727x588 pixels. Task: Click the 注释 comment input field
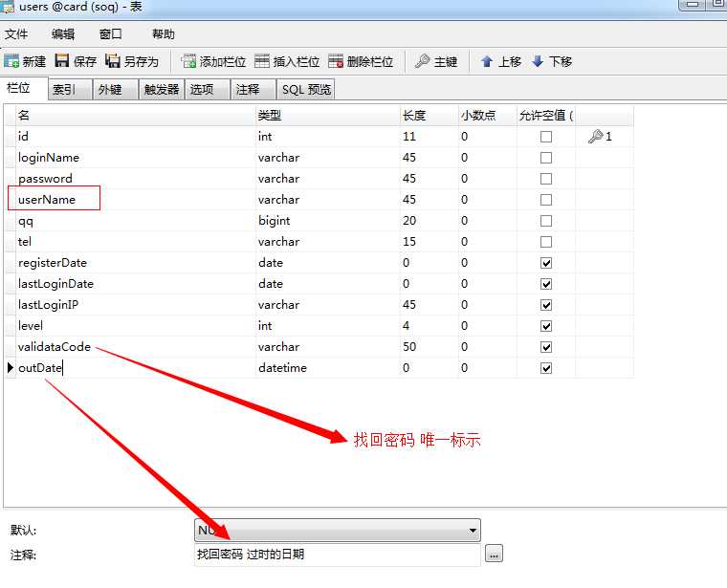[338, 555]
